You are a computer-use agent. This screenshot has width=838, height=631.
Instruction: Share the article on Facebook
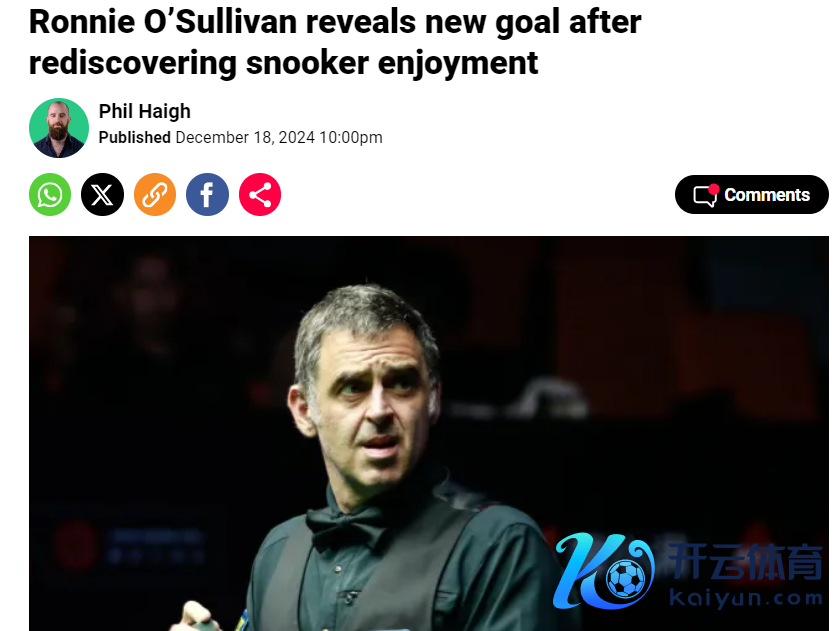pyautogui.click(x=207, y=194)
